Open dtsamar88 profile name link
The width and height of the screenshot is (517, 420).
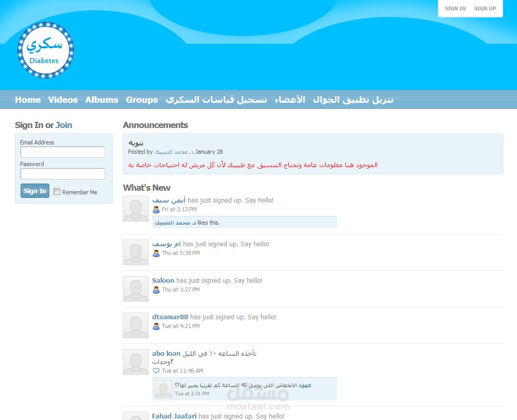click(170, 317)
